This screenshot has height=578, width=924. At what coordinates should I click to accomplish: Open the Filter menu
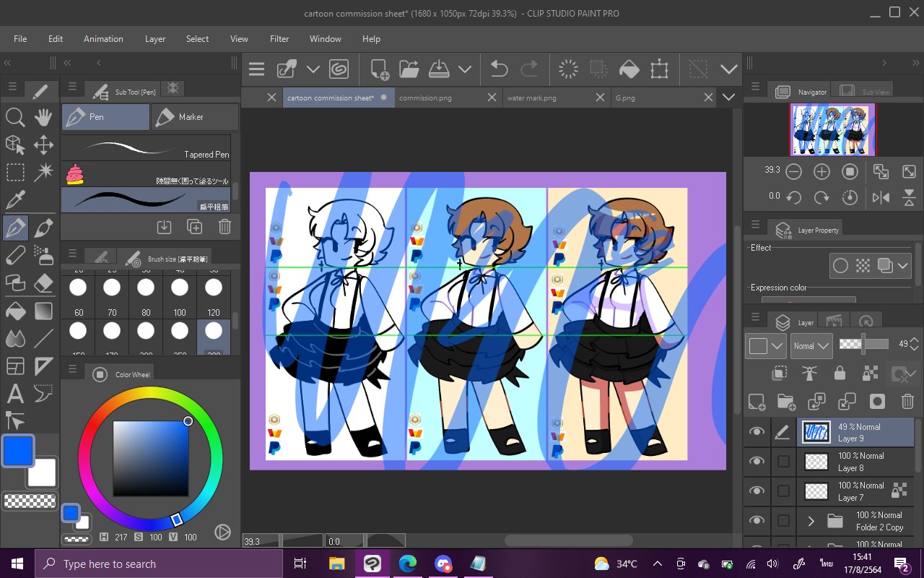click(279, 39)
